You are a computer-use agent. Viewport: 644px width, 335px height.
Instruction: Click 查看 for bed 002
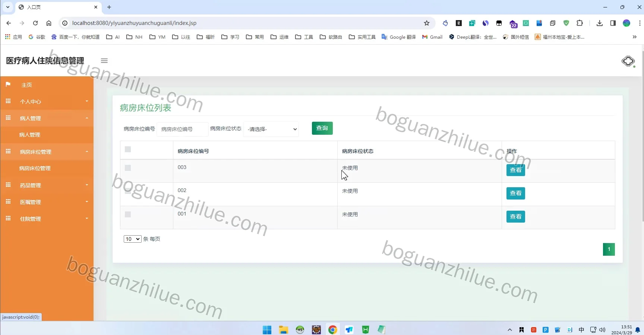click(x=515, y=193)
